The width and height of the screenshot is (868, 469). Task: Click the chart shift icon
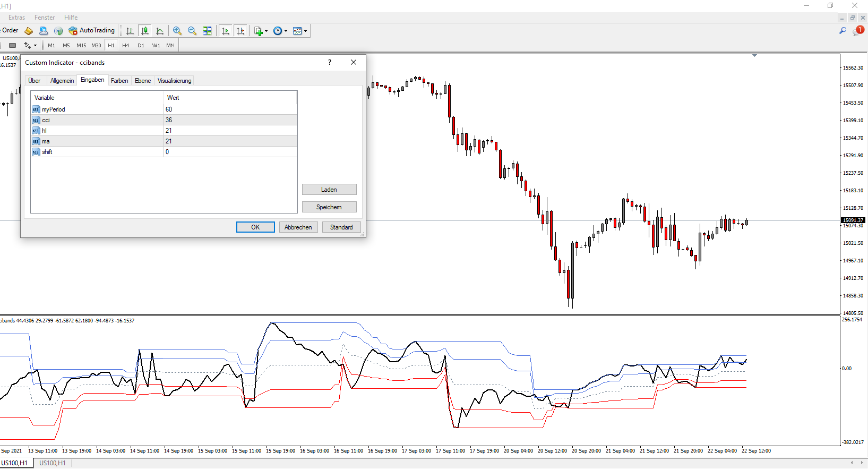(240, 31)
